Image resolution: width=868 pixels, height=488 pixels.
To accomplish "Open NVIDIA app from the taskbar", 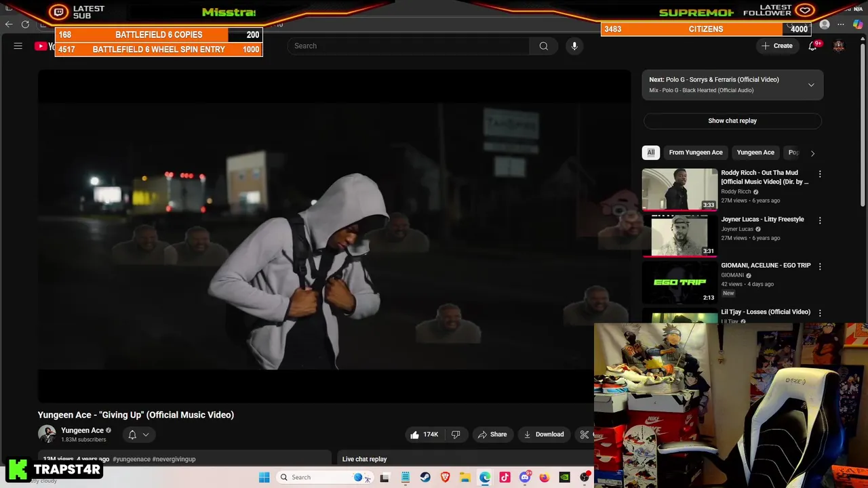I will [x=564, y=477].
